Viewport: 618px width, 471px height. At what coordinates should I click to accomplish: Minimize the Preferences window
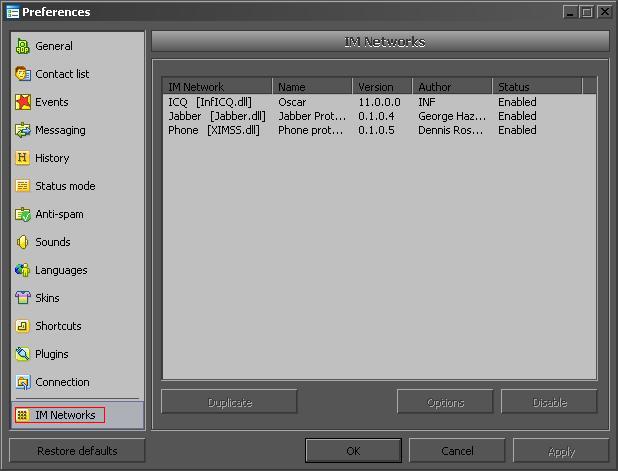(x=570, y=12)
